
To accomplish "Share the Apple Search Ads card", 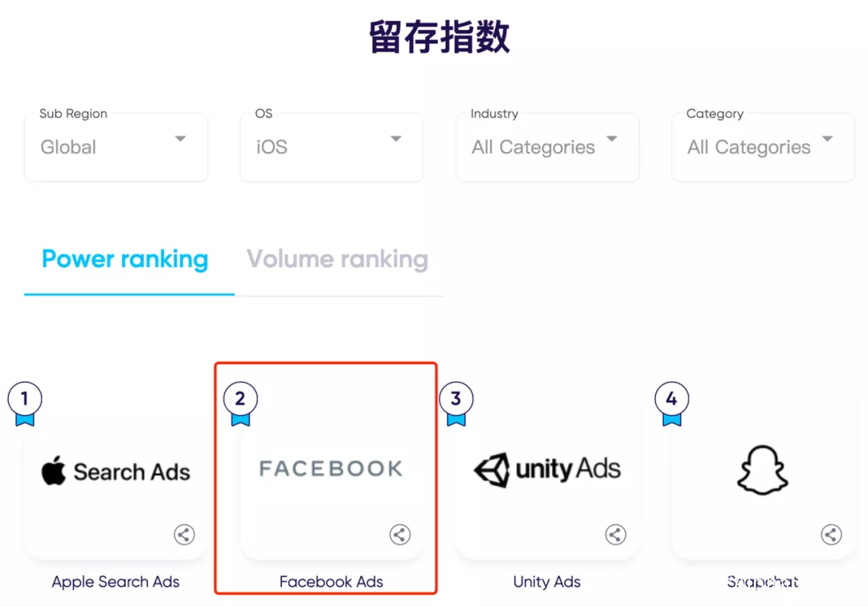I will click(184, 535).
